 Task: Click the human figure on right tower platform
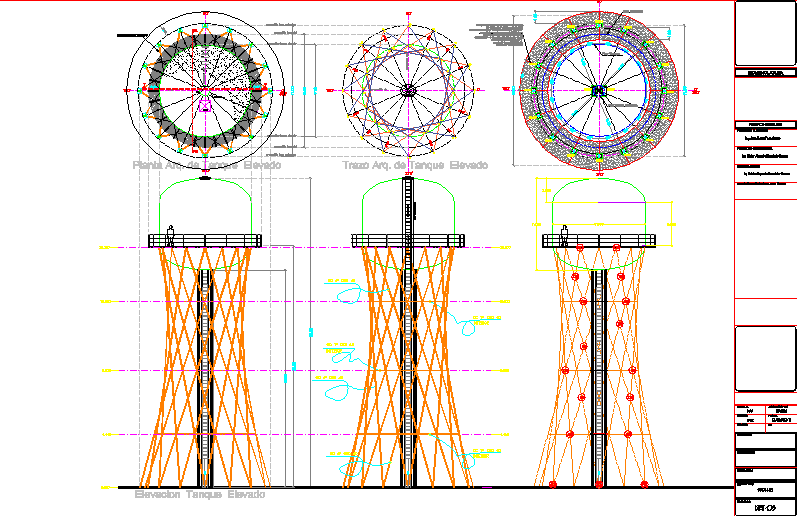click(x=566, y=233)
